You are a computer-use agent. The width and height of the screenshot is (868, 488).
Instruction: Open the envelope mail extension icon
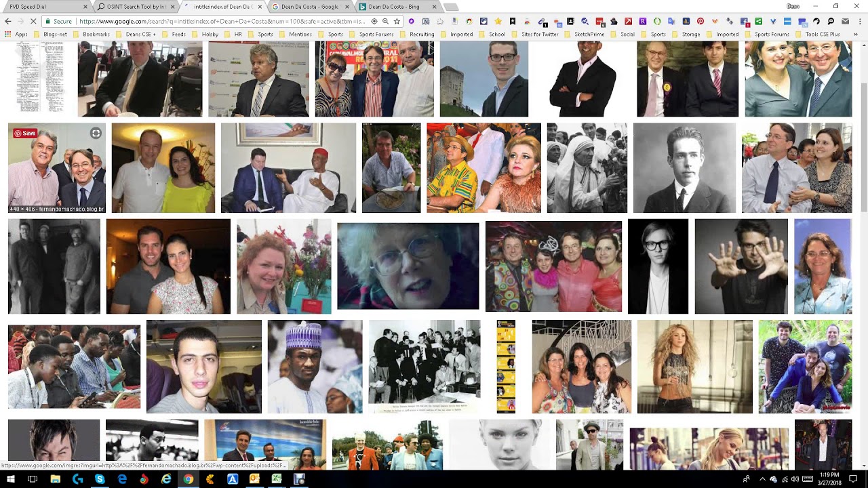(x=846, y=22)
